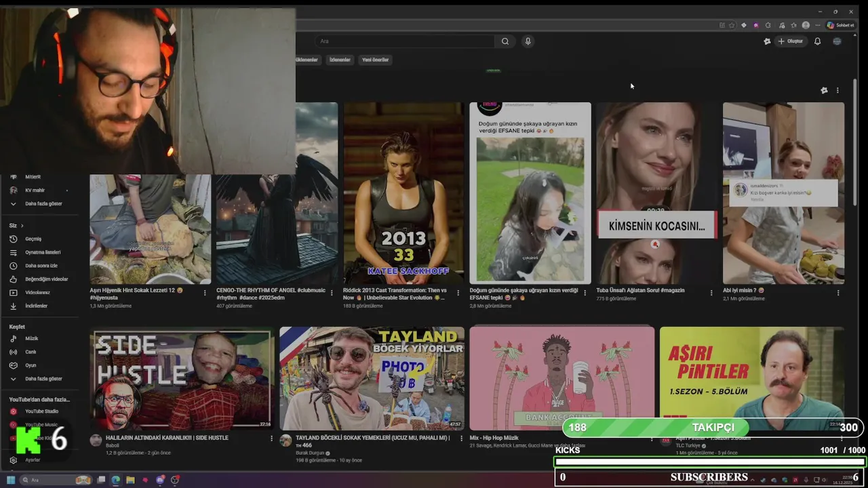The image size is (868, 488).
Task: Open 'Tuba Ünsal'ı Ağlatan Soru' short title
Action: pos(640,290)
